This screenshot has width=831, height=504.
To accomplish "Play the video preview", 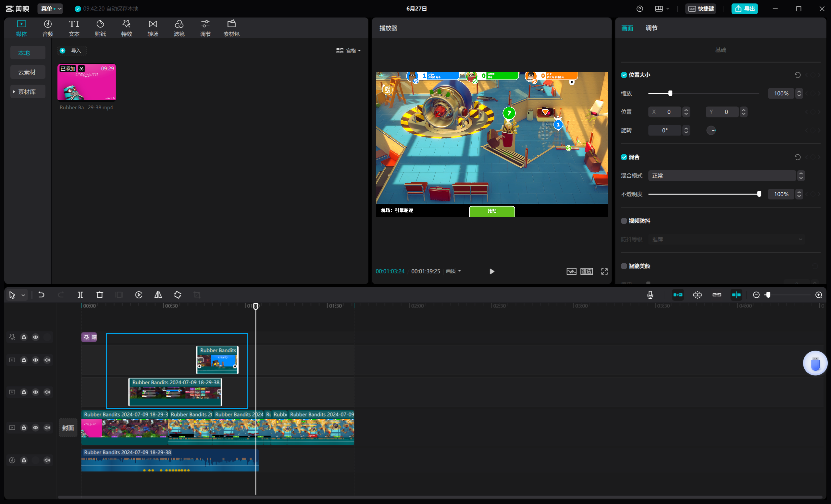I will tap(492, 271).
